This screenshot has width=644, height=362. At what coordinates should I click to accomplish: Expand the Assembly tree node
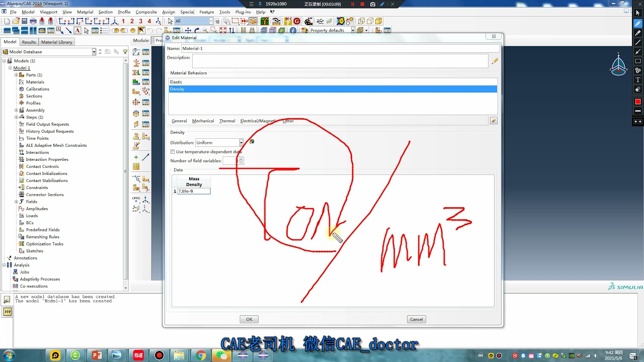click(x=16, y=110)
